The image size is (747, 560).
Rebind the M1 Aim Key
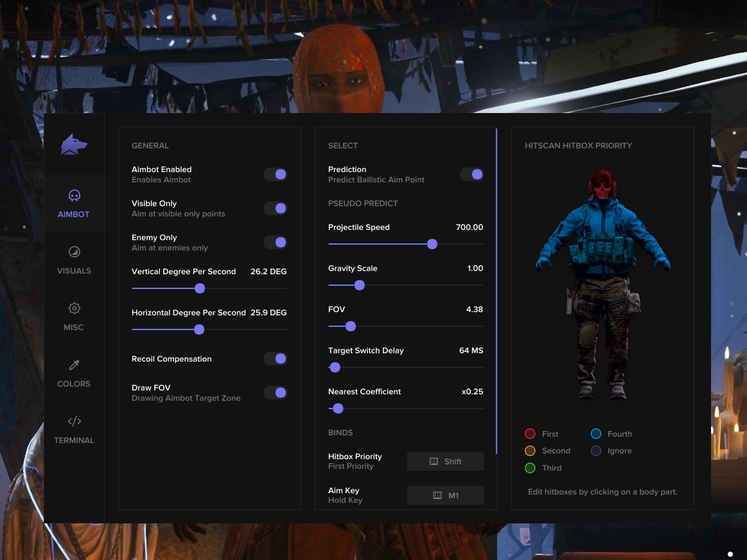(445, 495)
